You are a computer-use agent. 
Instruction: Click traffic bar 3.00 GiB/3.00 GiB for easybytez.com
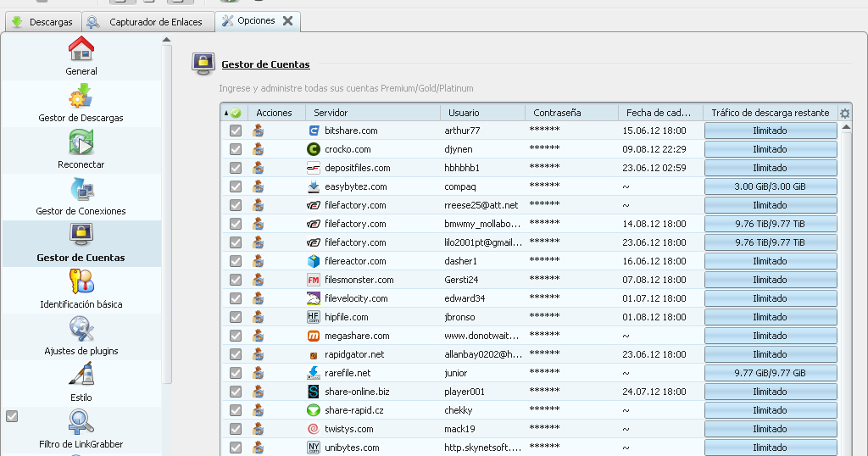tap(770, 186)
